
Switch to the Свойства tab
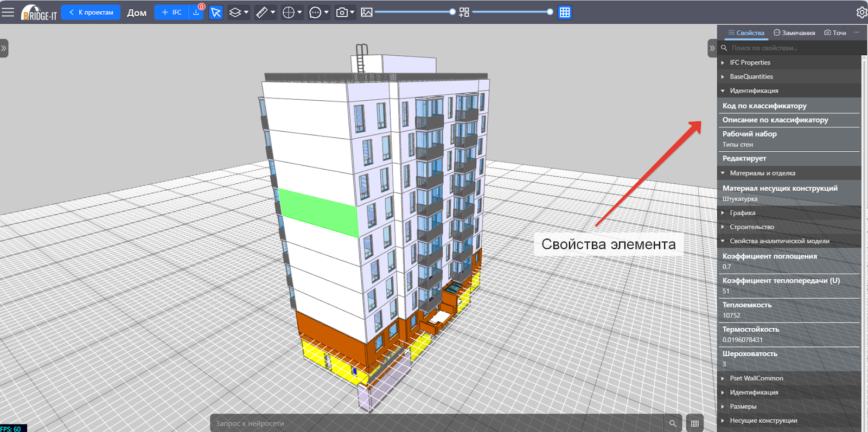pyautogui.click(x=746, y=33)
